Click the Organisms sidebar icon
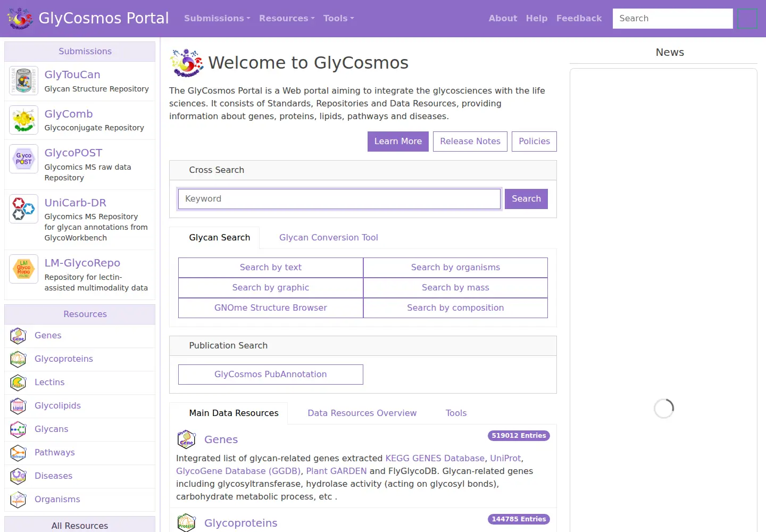The width and height of the screenshot is (766, 532). point(18,500)
